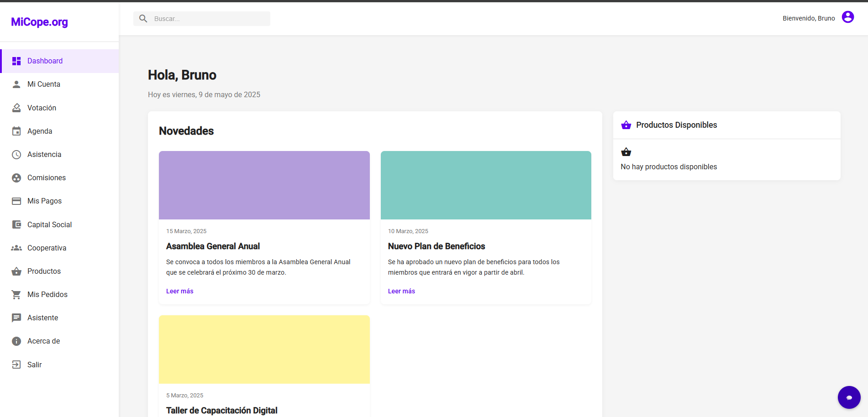Screen dimensions: 868x417
Task: Click the yellow Taller de Capacitación thumbnail
Action: click(x=264, y=349)
